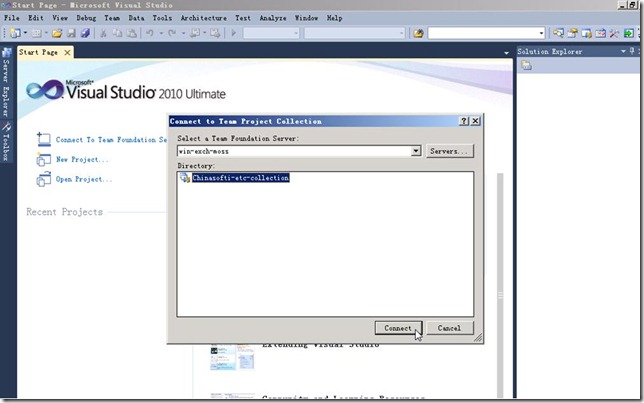Screen dimensions: 644x403
Task: Open the Analyze menu
Action: click(x=273, y=18)
